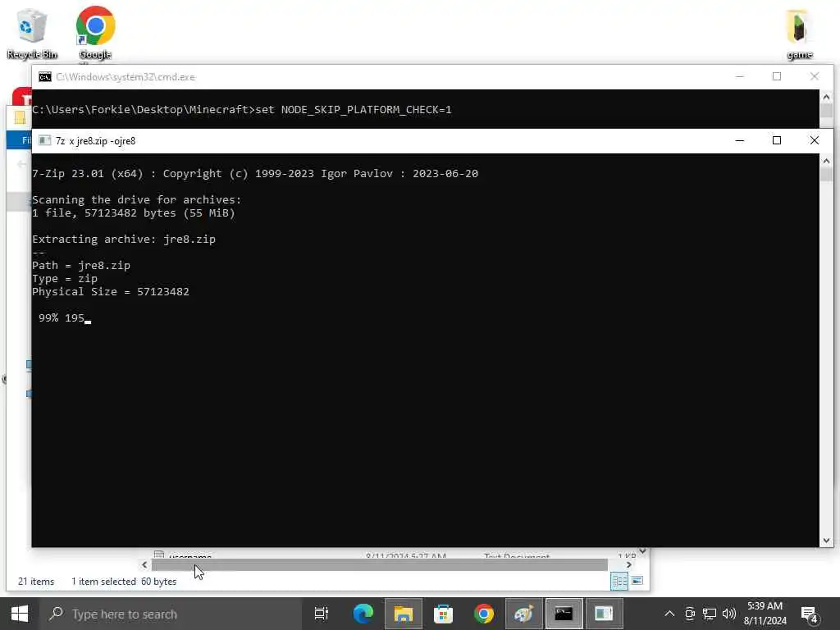Click '1 file, 57123482 bytes (55 MiB)' line
The height and width of the screenshot is (630, 840).
[x=134, y=213]
